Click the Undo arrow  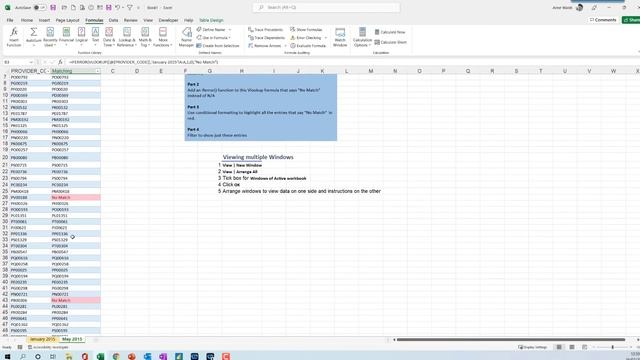(x=118, y=7)
